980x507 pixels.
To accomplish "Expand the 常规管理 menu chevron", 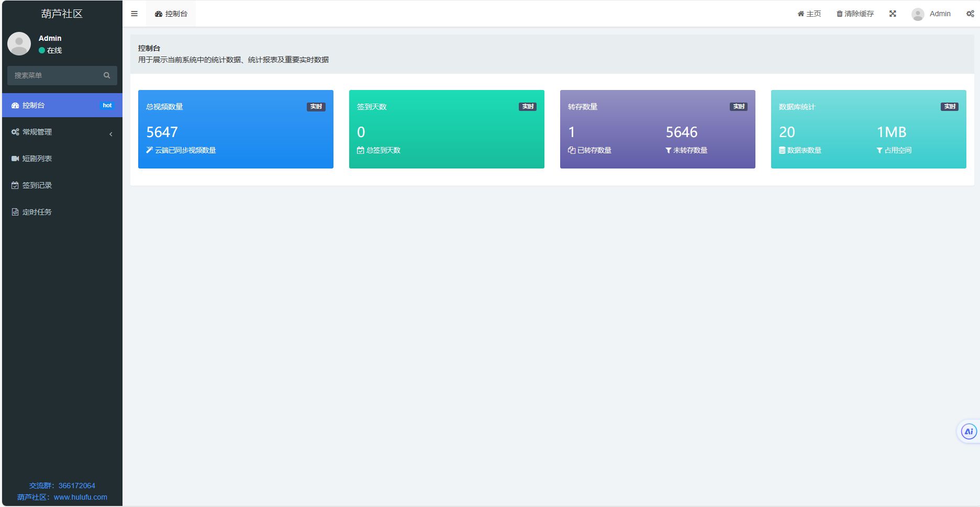I will (110, 134).
